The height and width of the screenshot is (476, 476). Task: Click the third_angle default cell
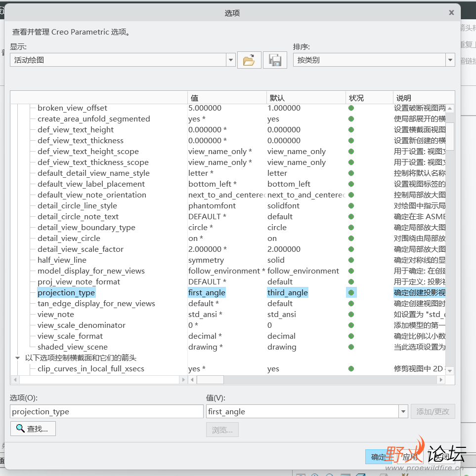[288, 293]
